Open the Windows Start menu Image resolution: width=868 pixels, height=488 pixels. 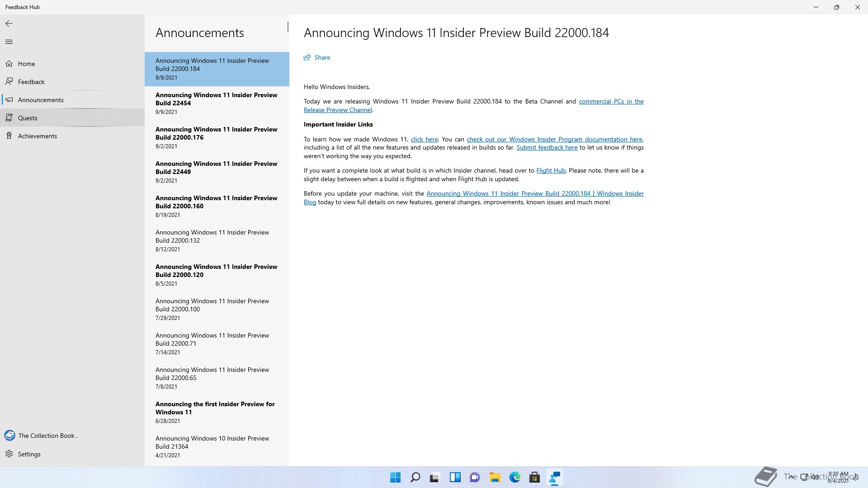[x=395, y=478]
